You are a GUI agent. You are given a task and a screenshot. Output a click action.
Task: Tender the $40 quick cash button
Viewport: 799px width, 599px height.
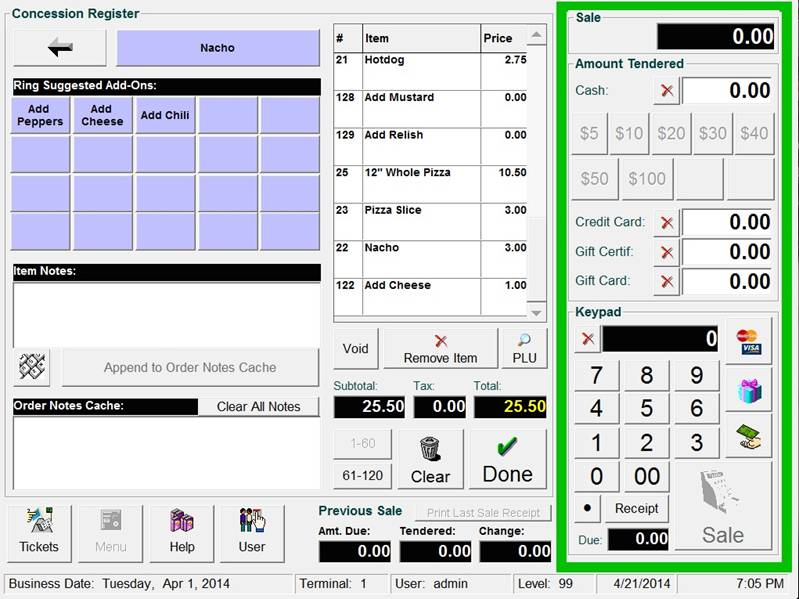pos(754,133)
